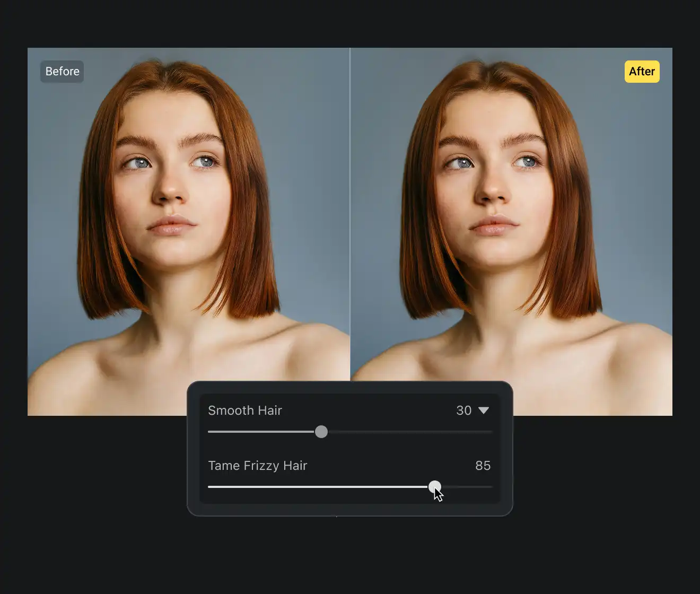The height and width of the screenshot is (594, 700).
Task: Expand the Smooth Hair dropdown arrow
Action: tap(483, 410)
